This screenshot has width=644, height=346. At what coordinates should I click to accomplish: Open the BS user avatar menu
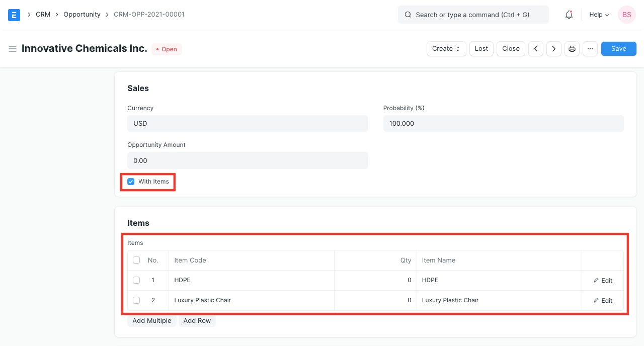pos(627,15)
